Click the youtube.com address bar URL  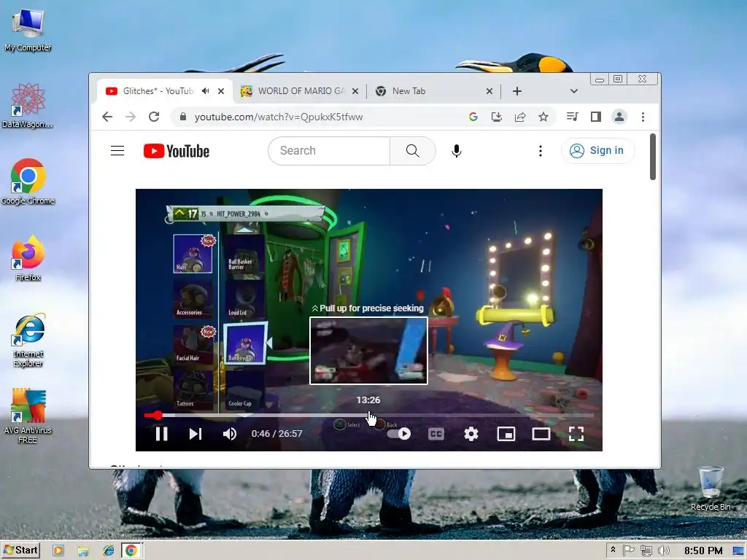(279, 117)
